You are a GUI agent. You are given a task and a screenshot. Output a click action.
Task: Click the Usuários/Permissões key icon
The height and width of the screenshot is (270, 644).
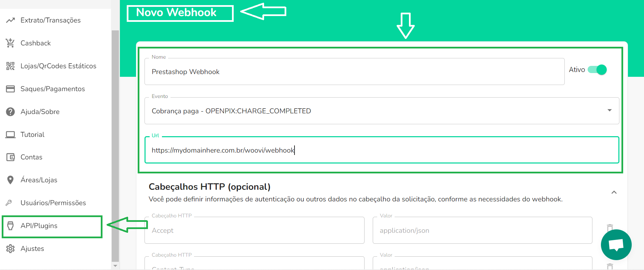[x=9, y=203]
